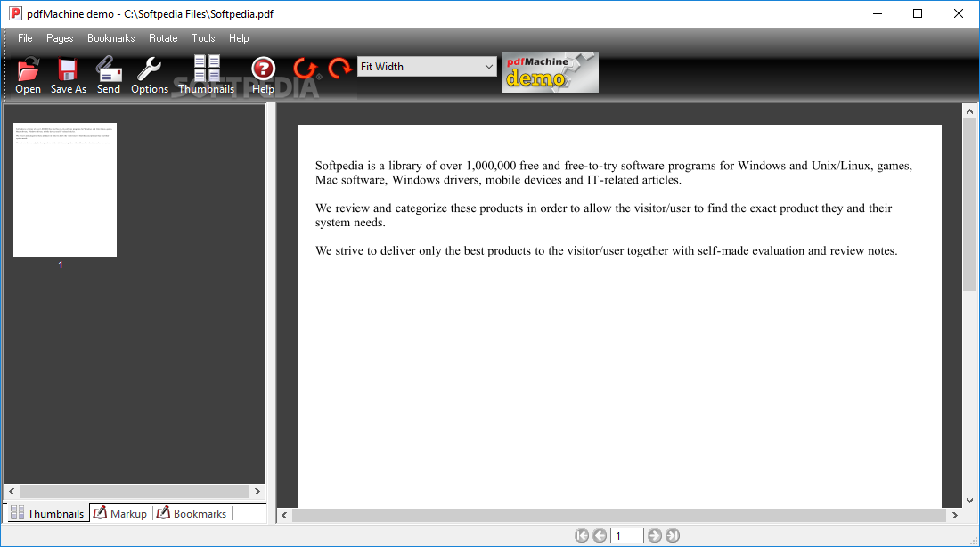Jump to the last page
This screenshot has width=980, height=547.
pos(673,535)
